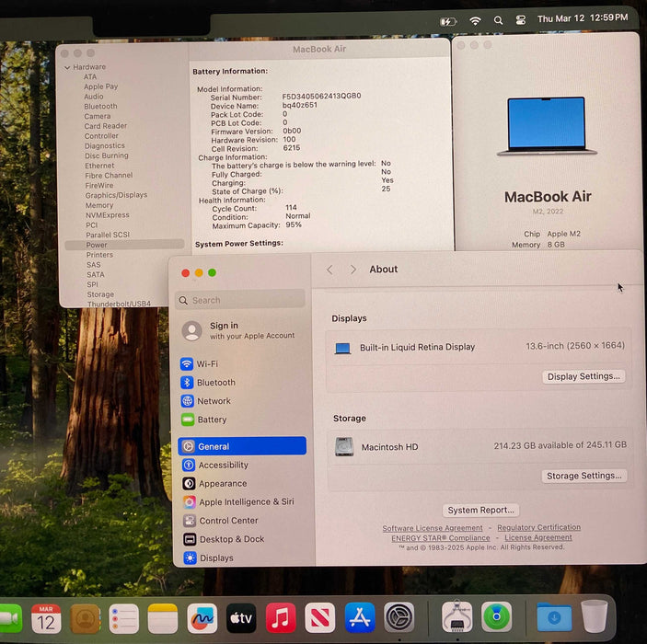Open Spotlight search in menu bar

[x=498, y=20]
